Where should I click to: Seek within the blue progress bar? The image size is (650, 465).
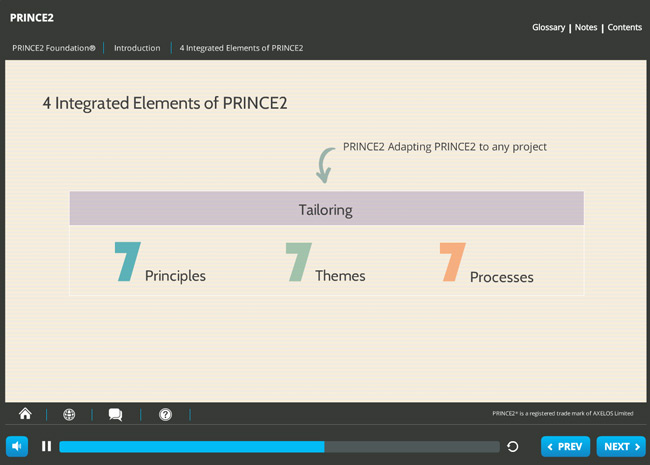point(279,446)
